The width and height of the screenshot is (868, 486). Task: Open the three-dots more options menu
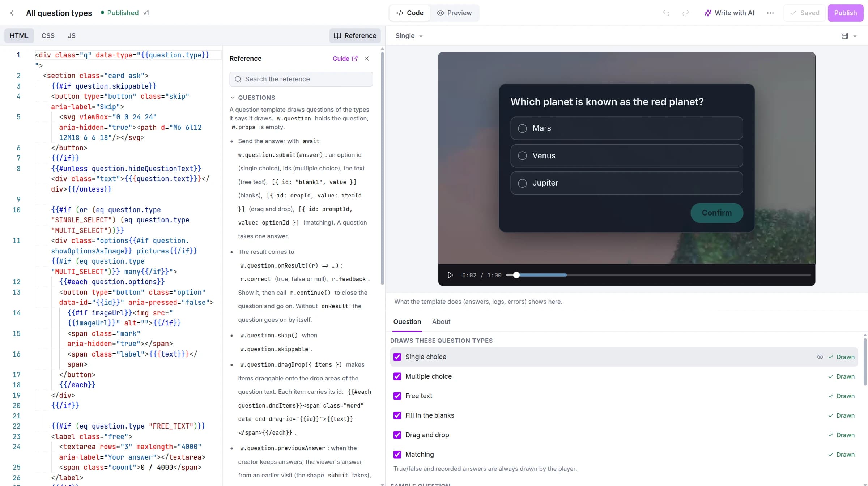(x=770, y=13)
